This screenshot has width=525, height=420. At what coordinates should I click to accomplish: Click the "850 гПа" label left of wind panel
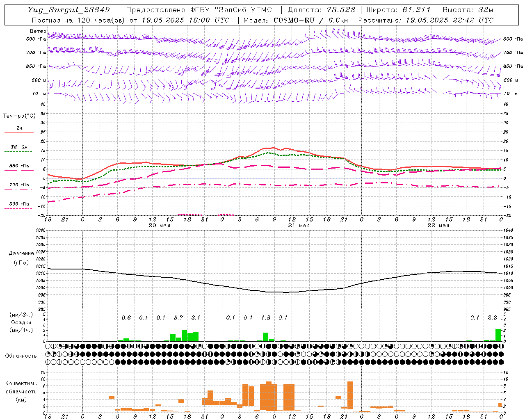click(36, 66)
